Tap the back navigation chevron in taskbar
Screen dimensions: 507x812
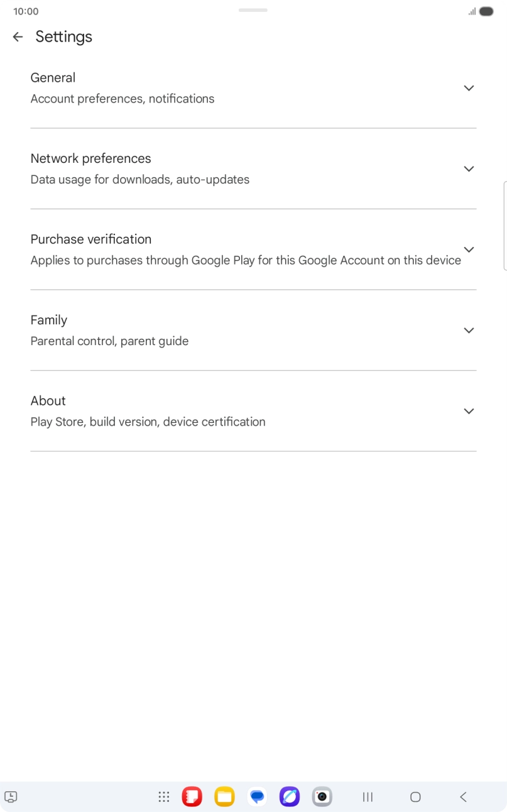[463, 797]
